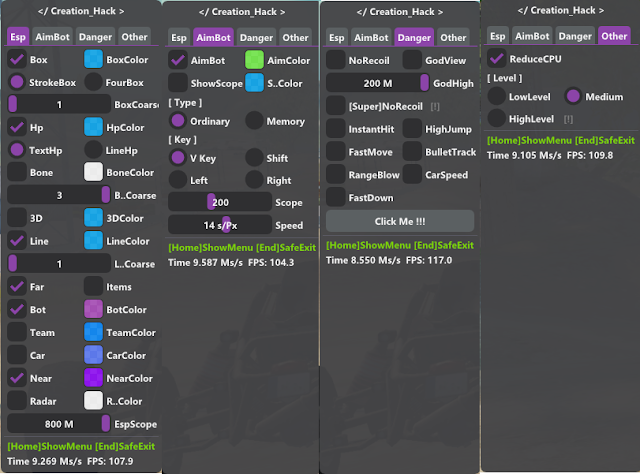Image resolution: width=640 pixels, height=474 pixels.
Task: Toggle the AimBot checkbox
Action: [x=178, y=60]
